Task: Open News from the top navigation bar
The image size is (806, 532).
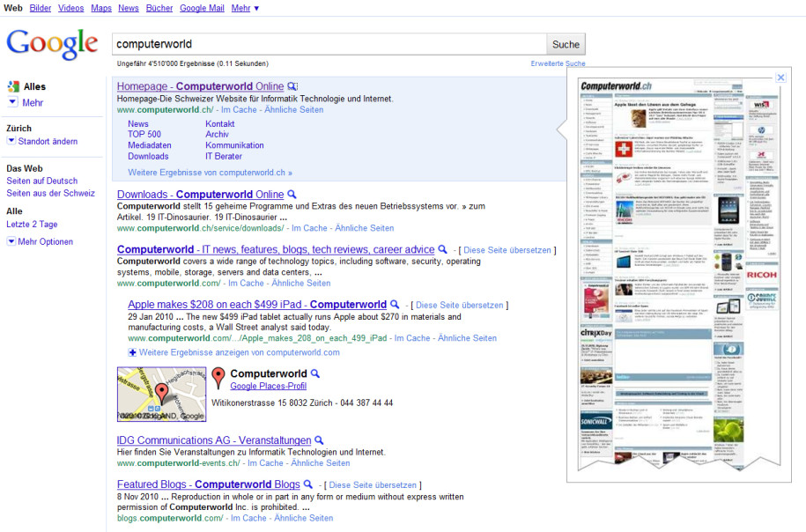Action: pyautogui.click(x=128, y=7)
